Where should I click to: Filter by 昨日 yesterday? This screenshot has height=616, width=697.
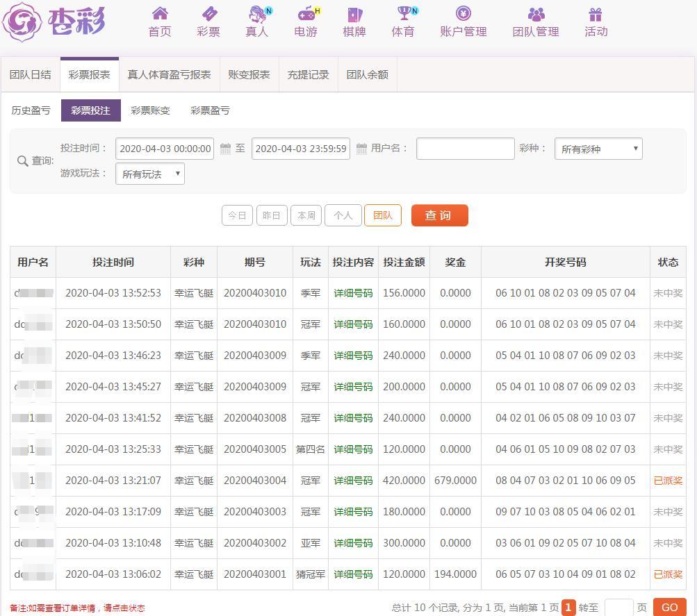point(272,215)
